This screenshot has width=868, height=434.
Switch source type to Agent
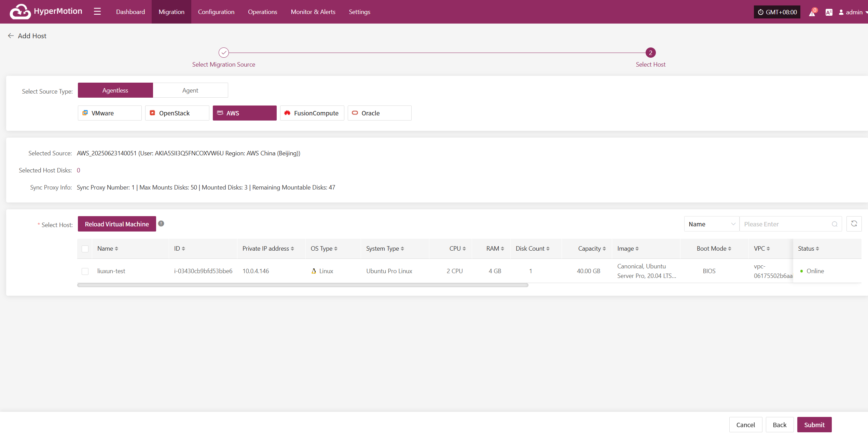click(x=190, y=90)
